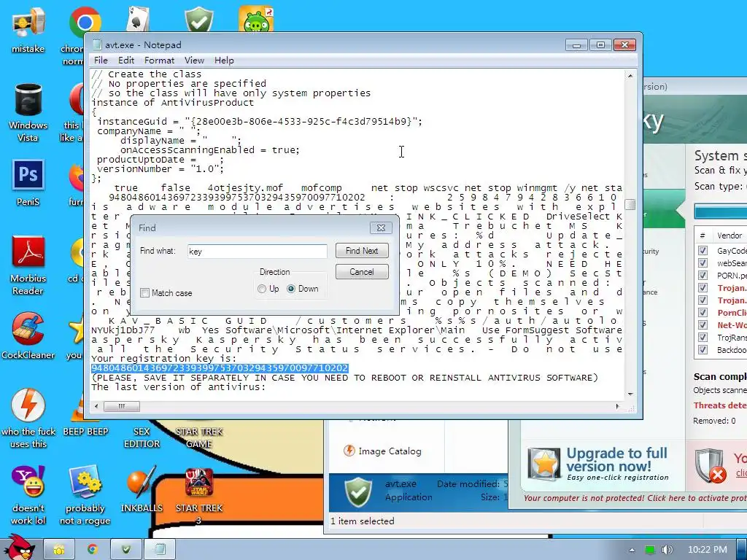The width and height of the screenshot is (747, 560).
Task: Switch to Notepad taskbar item
Action: click(160, 550)
